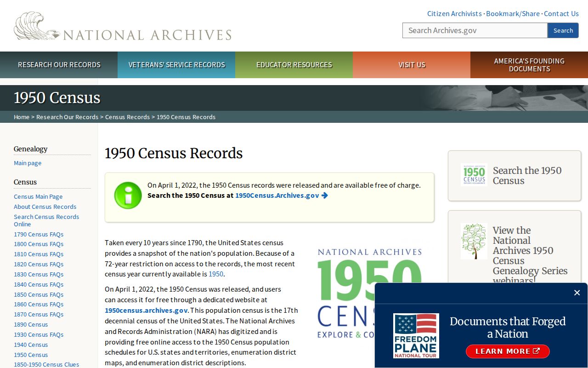The width and height of the screenshot is (588, 368).
Task: Click the 1950 Census thumbnail icon in sidebar
Action: click(474, 175)
